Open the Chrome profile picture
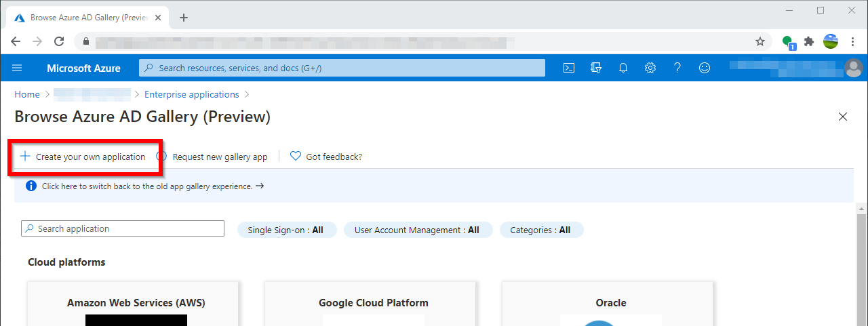 pos(831,41)
